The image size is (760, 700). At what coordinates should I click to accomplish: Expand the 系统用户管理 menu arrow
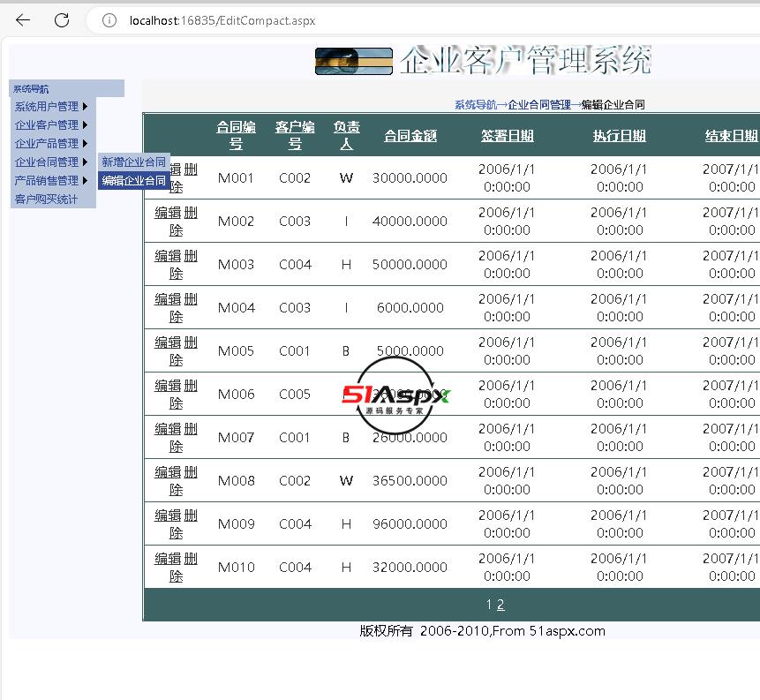[x=86, y=107]
